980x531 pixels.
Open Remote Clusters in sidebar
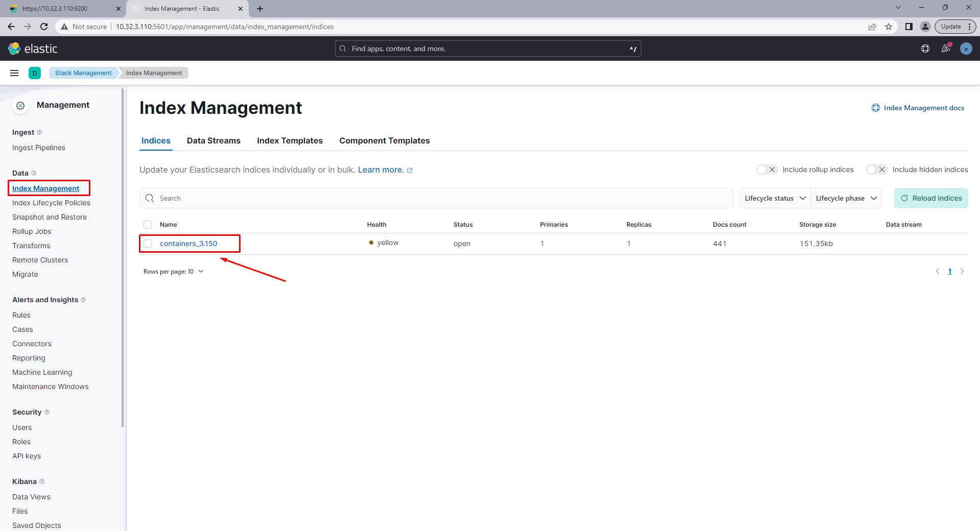(40, 260)
